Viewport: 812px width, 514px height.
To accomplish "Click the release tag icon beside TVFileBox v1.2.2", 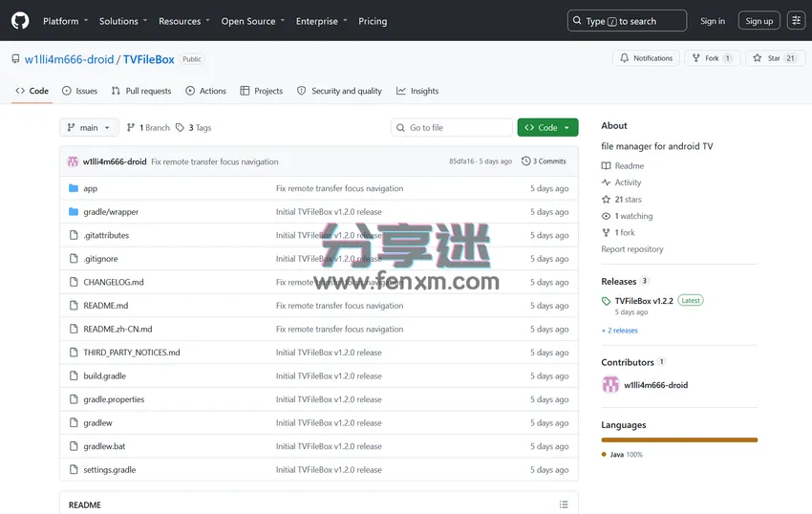I will [x=606, y=301].
